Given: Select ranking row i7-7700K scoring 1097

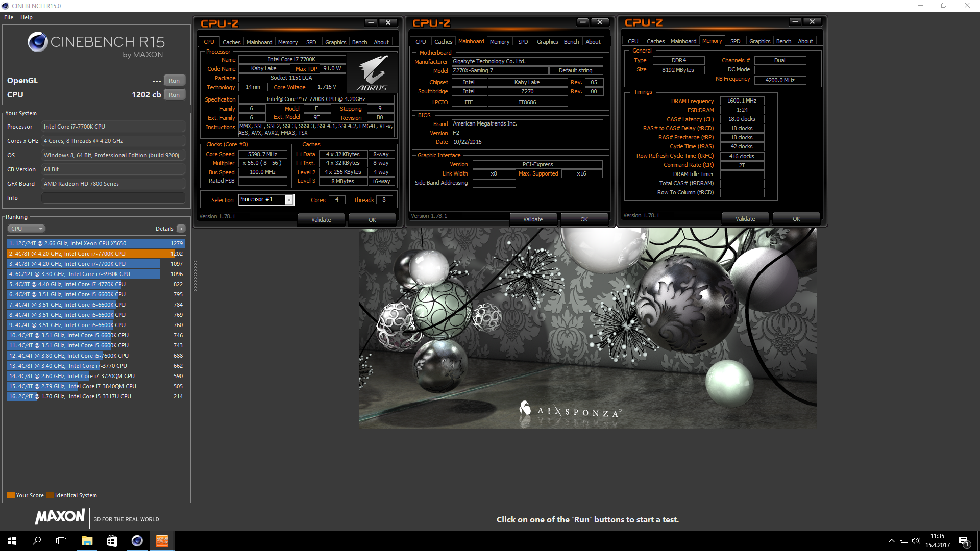Looking at the screenshot, I should tap(96, 264).
